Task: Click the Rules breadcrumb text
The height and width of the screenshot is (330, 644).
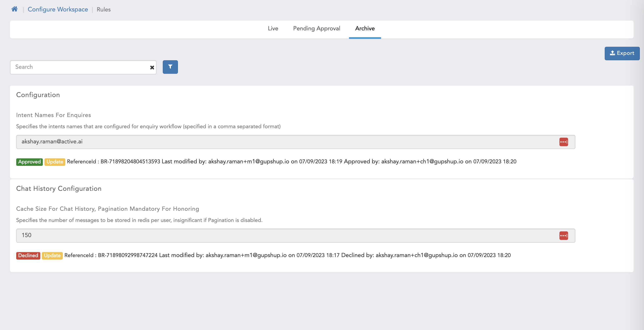Action: [x=104, y=10]
